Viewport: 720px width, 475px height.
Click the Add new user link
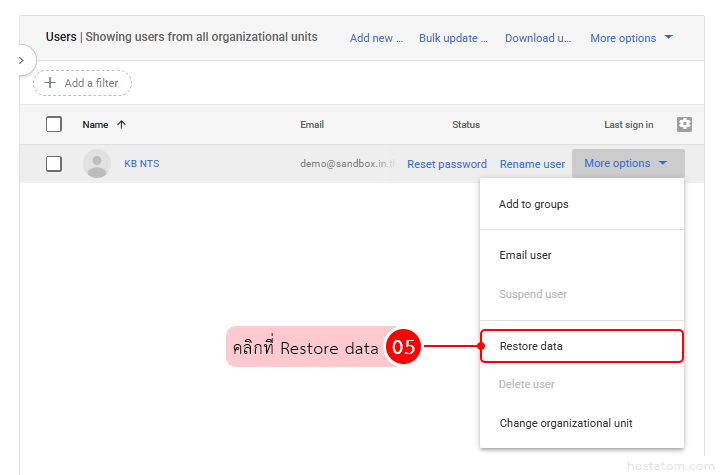(x=376, y=38)
